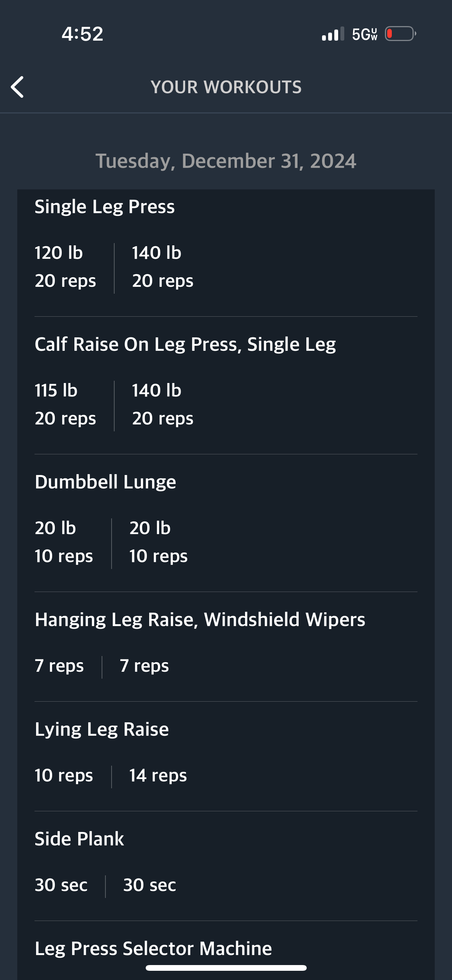Image resolution: width=452 pixels, height=980 pixels.
Task: Tap the 4:52 clock in status bar
Action: pos(82,34)
